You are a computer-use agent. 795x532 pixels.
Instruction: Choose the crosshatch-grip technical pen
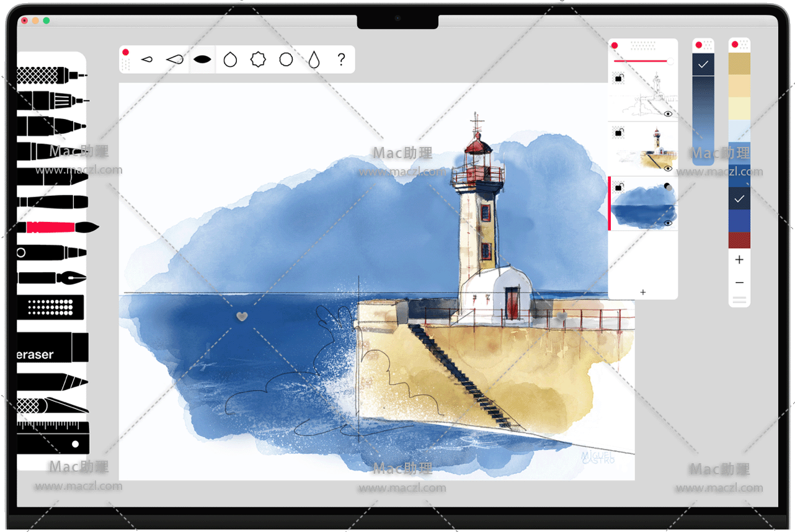point(50,76)
